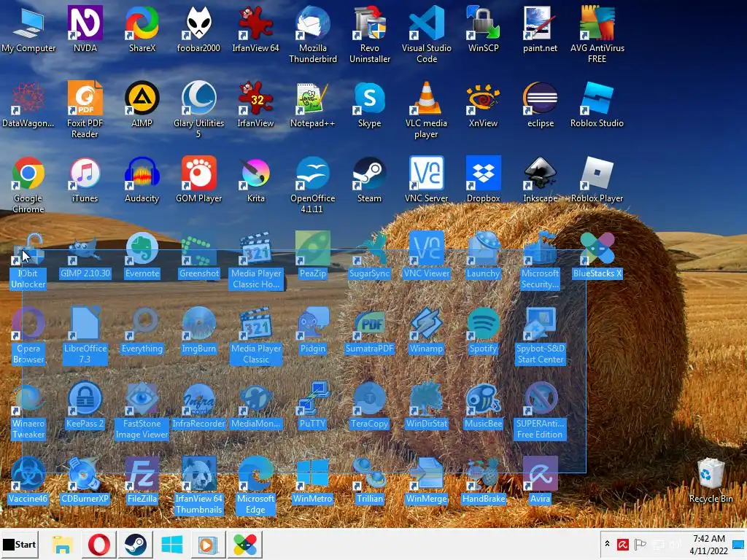The width and height of the screenshot is (747, 560).
Task: Select the GIMP 2.10.30 icon
Action: pos(85,254)
